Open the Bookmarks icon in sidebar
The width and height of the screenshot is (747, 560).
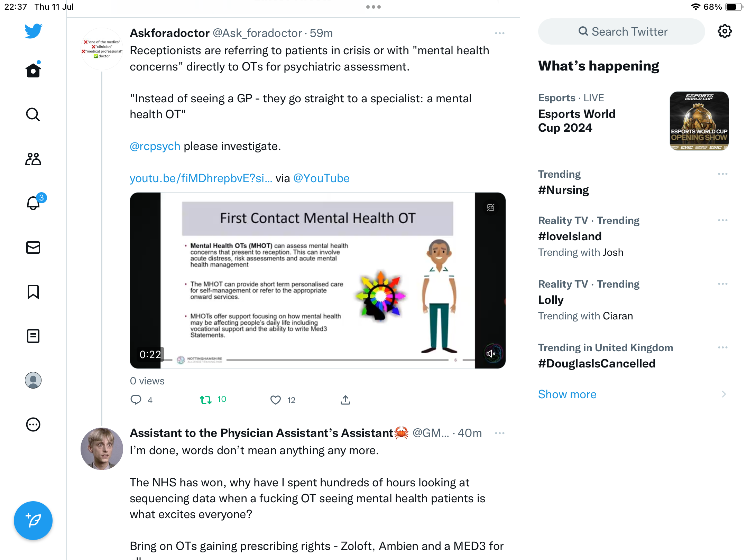(33, 292)
